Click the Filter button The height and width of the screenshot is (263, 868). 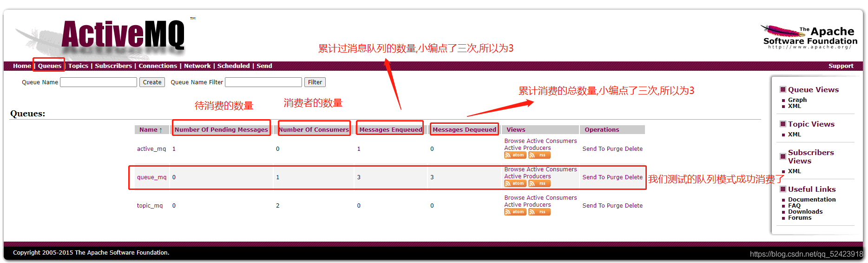(315, 82)
